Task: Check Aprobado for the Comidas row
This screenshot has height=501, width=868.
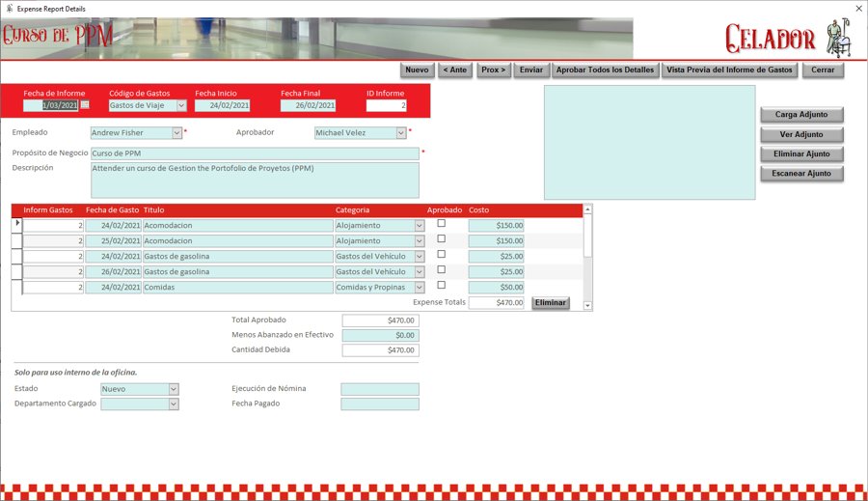Action: 441,286
